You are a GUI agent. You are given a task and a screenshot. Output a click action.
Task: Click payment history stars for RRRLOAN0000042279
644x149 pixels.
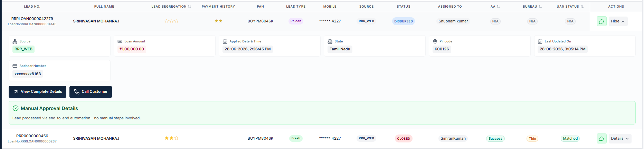pos(218,21)
